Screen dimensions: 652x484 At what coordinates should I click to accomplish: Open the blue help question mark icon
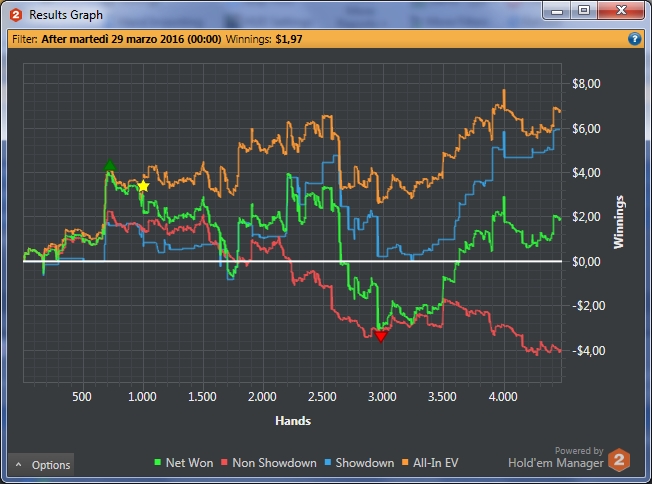tap(634, 39)
